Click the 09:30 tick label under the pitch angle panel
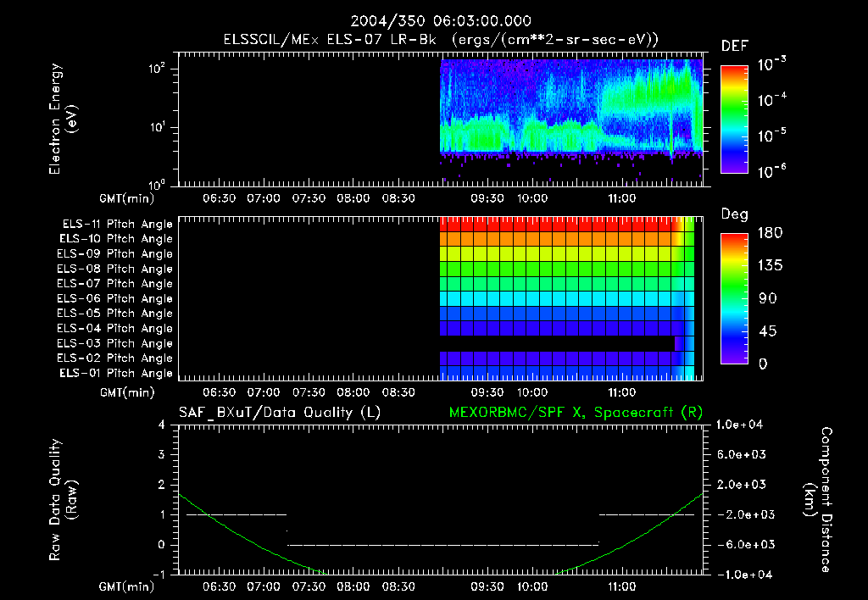The height and width of the screenshot is (600, 868). [x=487, y=393]
